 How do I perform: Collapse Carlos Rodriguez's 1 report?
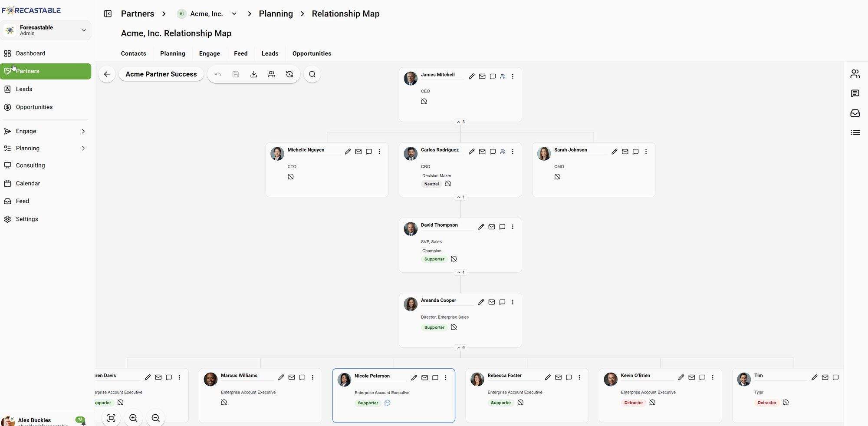pos(460,197)
